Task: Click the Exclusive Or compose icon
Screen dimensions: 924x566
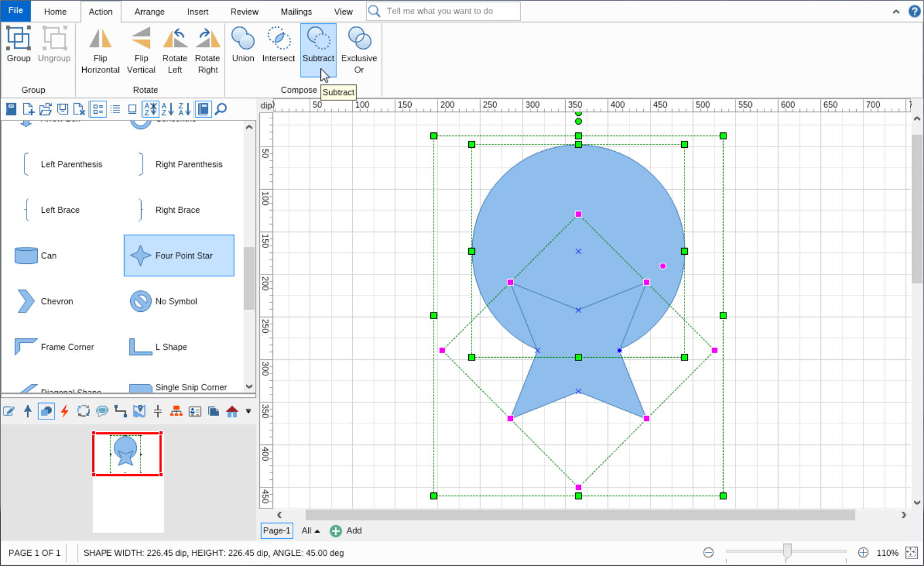Action: pyautogui.click(x=359, y=48)
